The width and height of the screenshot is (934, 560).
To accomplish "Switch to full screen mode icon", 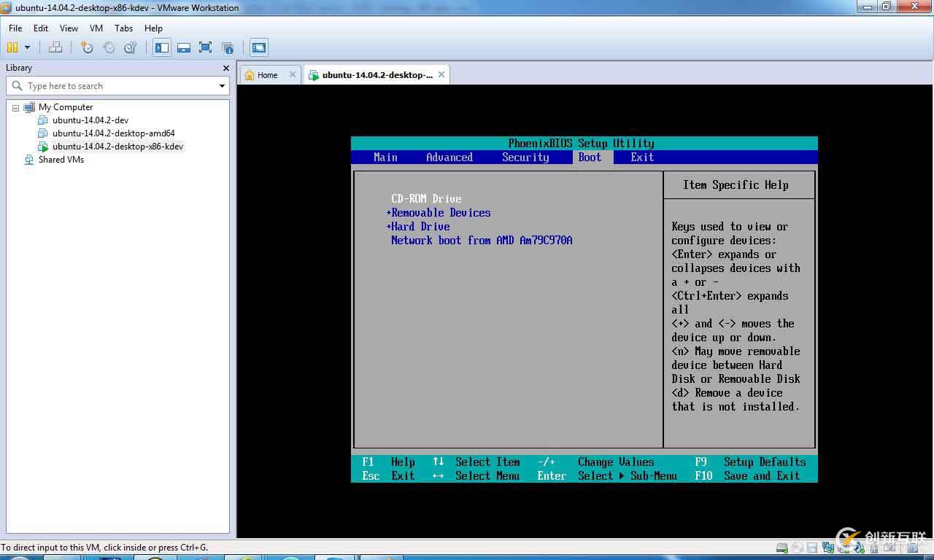I will click(x=206, y=47).
